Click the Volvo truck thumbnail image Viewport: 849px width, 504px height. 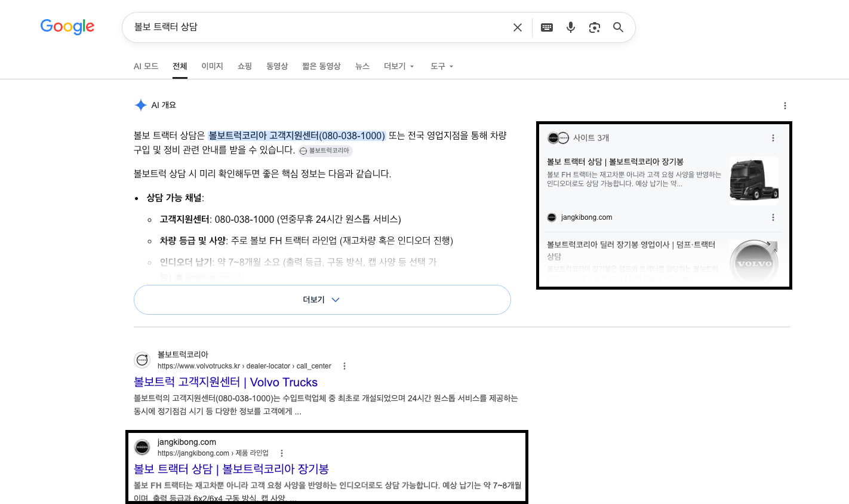pyautogui.click(x=754, y=181)
